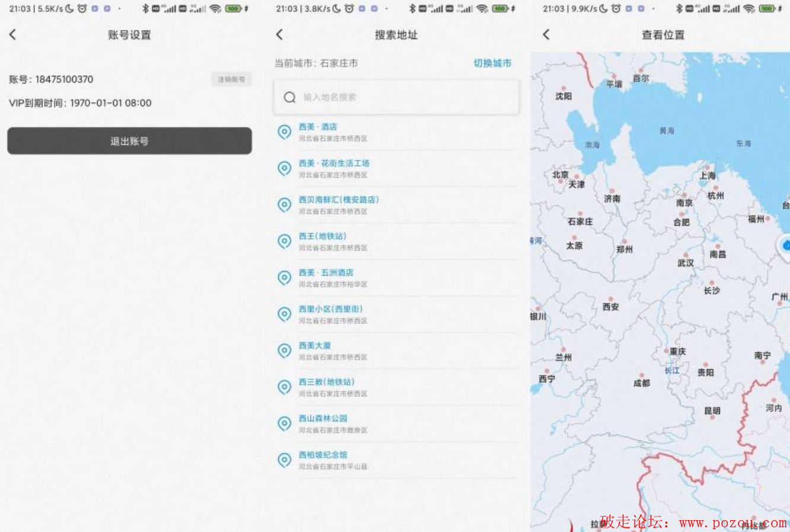The image size is (790, 532).
Task: Tap back arrow on 查看位置 screen
Action: coord(546,35)
